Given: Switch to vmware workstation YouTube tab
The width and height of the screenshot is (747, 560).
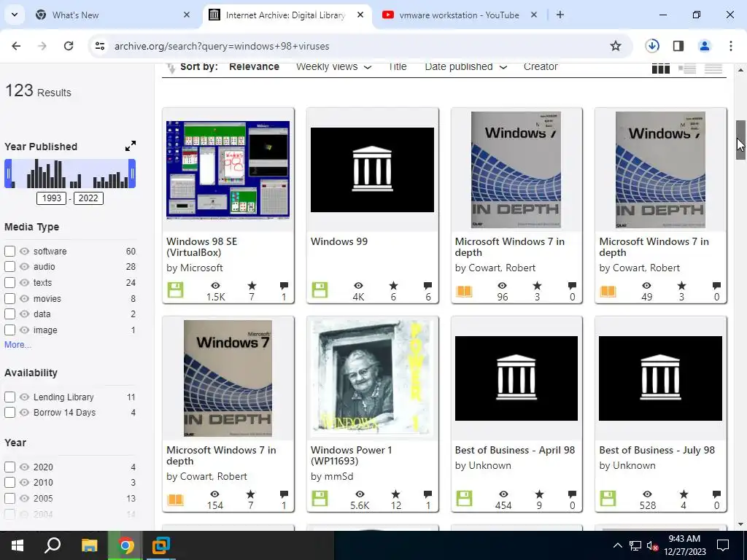Looking at the screenshot, I should coord(460,15).
